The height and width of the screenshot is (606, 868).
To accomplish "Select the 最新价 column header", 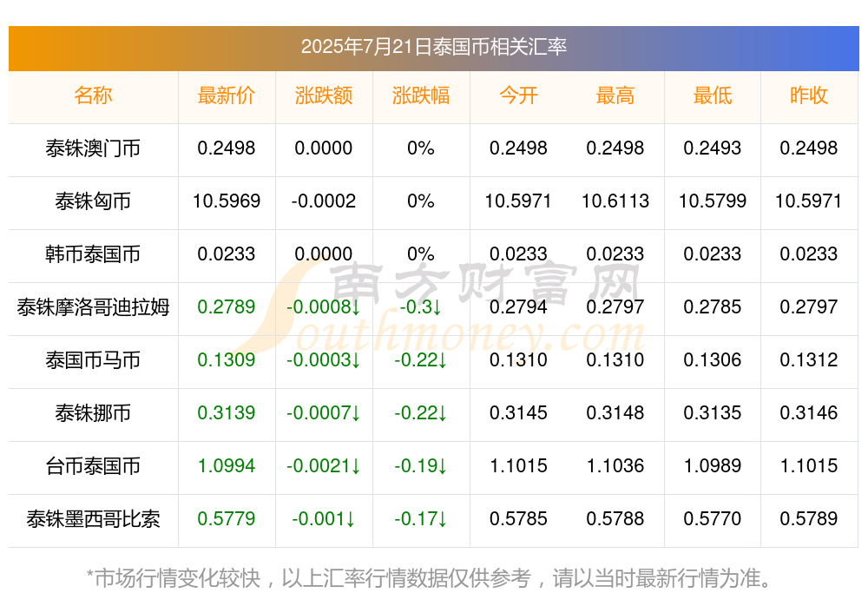I will click(227, 96).
